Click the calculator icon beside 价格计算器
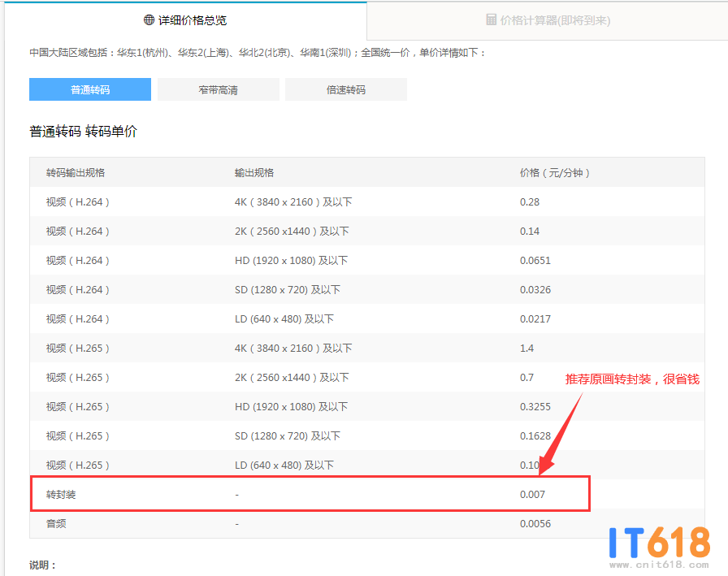 [491, 19]
